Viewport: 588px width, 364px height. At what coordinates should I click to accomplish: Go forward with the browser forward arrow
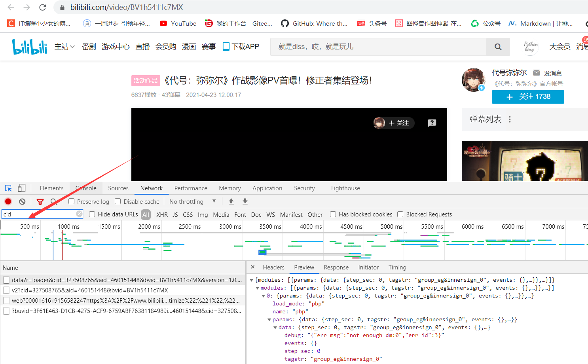pyautogui.click(x=27, y=7)
